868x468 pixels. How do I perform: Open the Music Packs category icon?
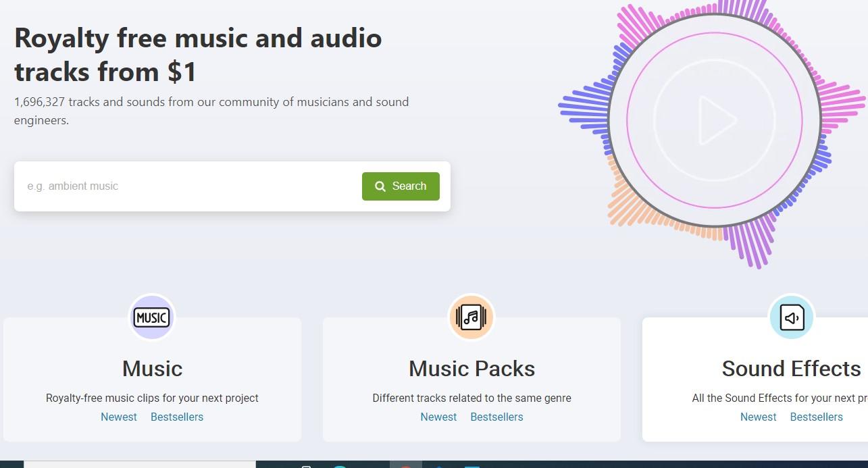471,317
